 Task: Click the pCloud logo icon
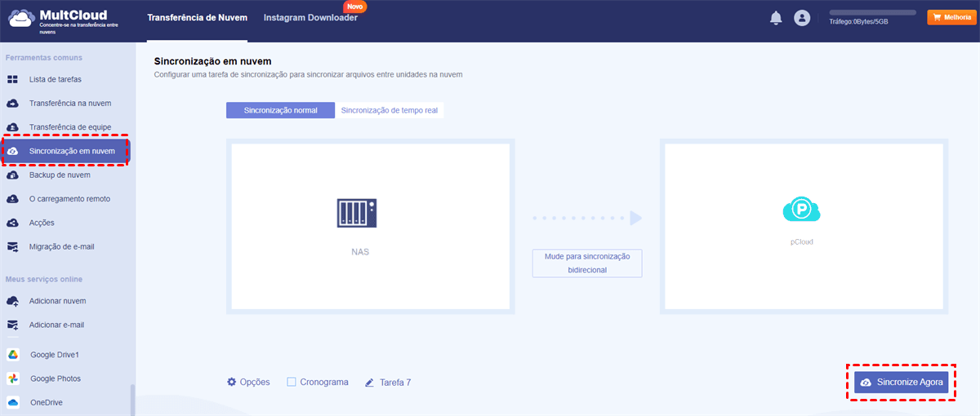(x=801, y=209)
